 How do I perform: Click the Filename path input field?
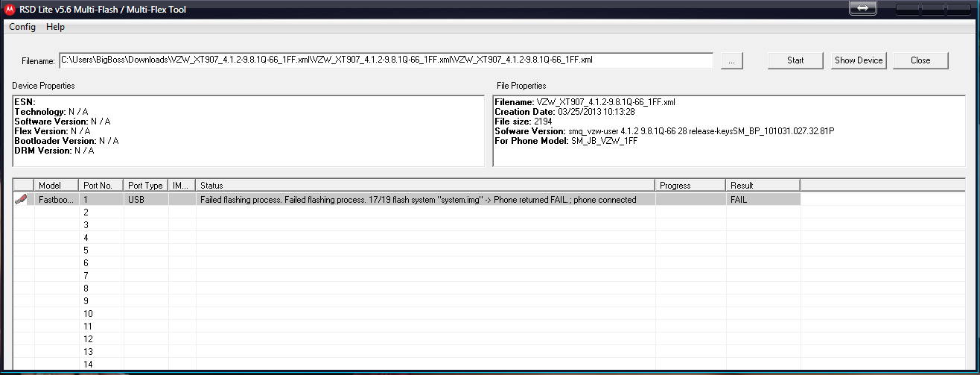[x=386, y=60]
